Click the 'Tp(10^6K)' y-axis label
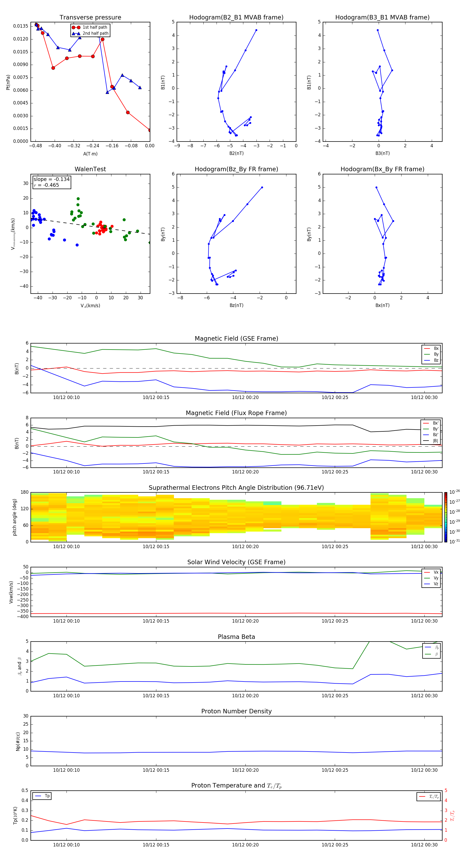Screen dimensions: 473x868 coord(15,815)
